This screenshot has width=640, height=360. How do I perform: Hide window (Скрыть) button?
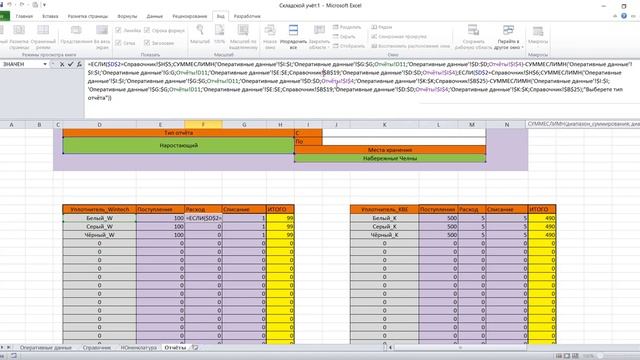pyautogui.click(x=344, y=36)
